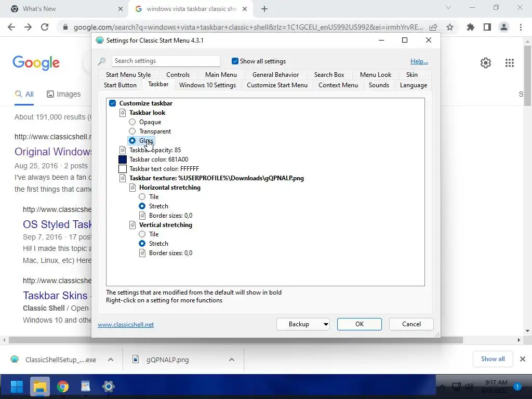This screenshot has width=532, height=399.
Task: Click the Taskbar opacity setting icon
Action: point(123,150)
